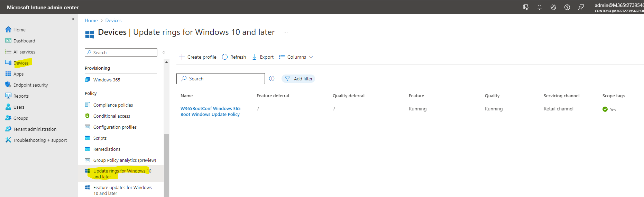
Task: Expand the Columns dropdown
Action: pos(296,57)
